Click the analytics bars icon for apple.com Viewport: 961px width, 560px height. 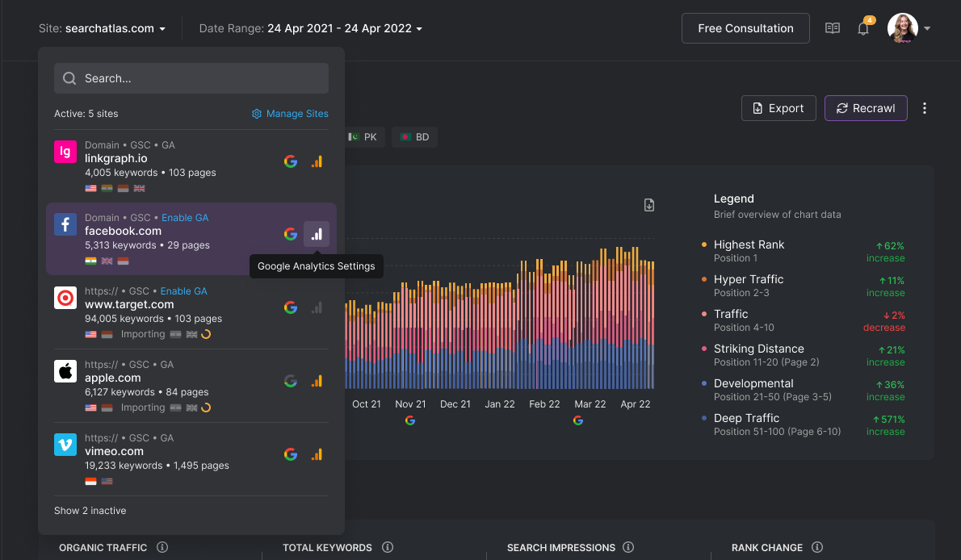click(317, 381)
